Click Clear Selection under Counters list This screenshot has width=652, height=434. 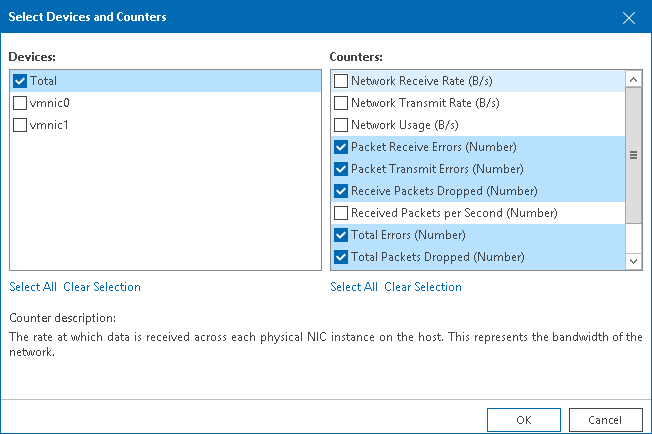423,287
